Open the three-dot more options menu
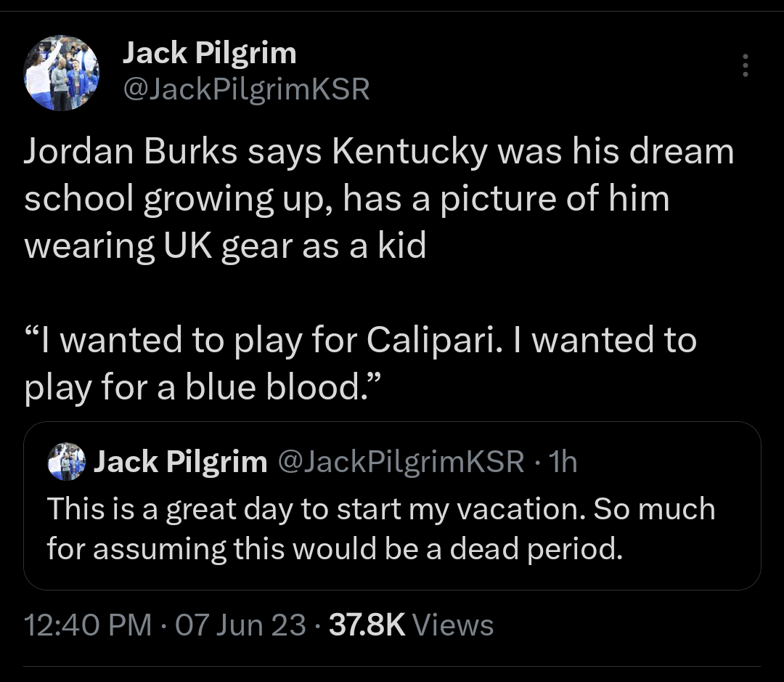This screenshot has width=784, height=682. (x=744, y=66)
